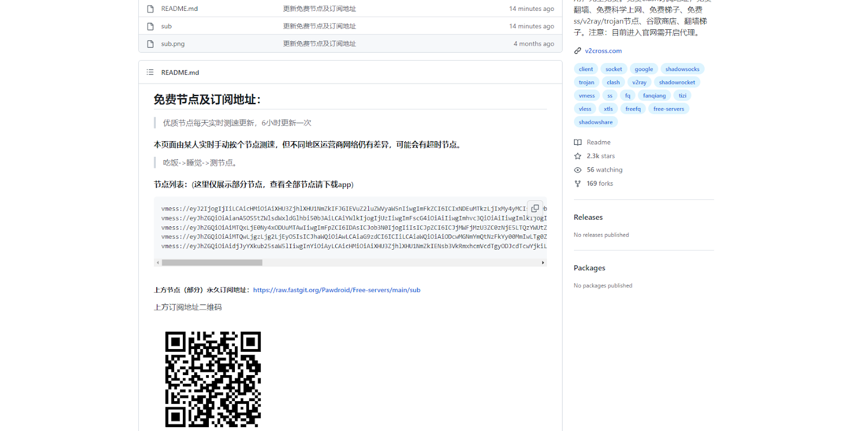Screen dimensions: 868x431
Task: Select the vmess topic tag
Action: pos(586,96)
